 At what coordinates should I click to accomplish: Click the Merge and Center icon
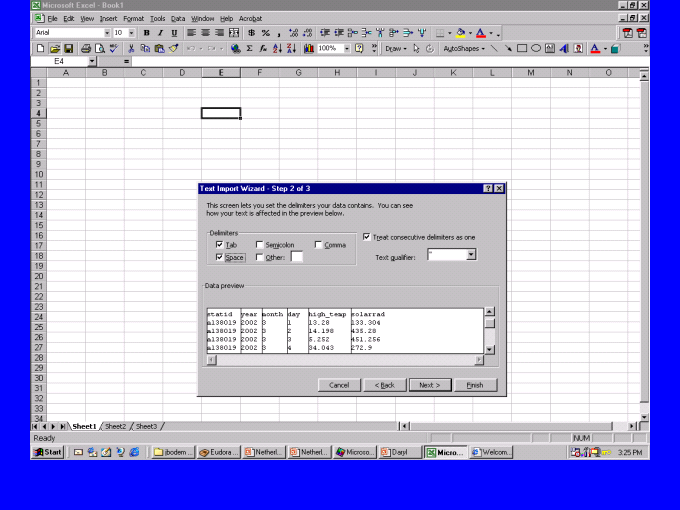point(234,33)
